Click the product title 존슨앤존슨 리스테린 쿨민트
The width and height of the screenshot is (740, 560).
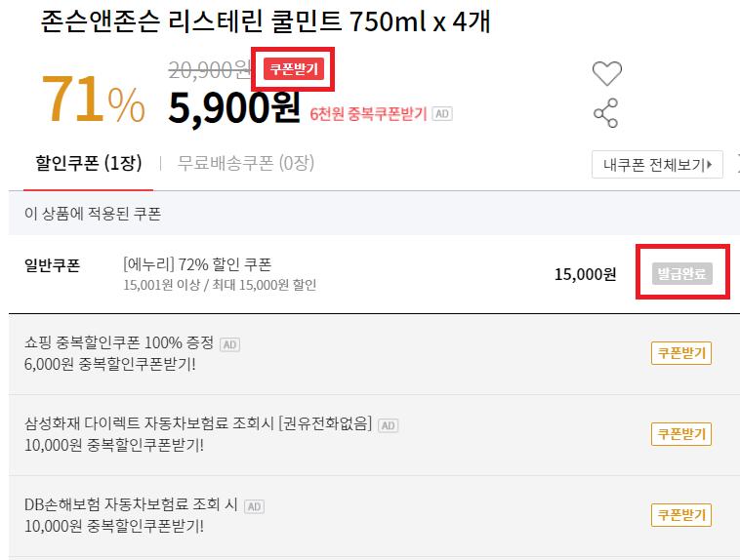[265, 23]
